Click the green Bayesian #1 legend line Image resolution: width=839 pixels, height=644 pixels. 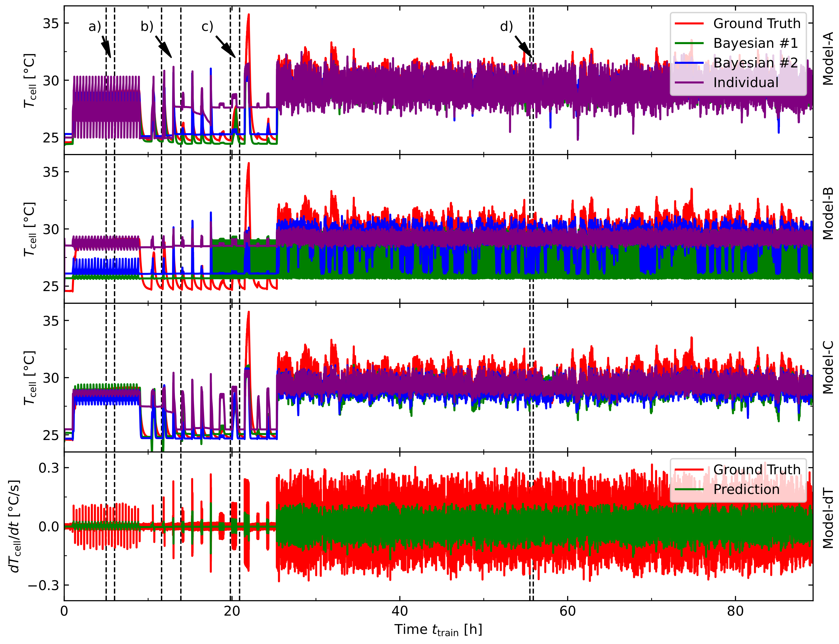(689, 43)
